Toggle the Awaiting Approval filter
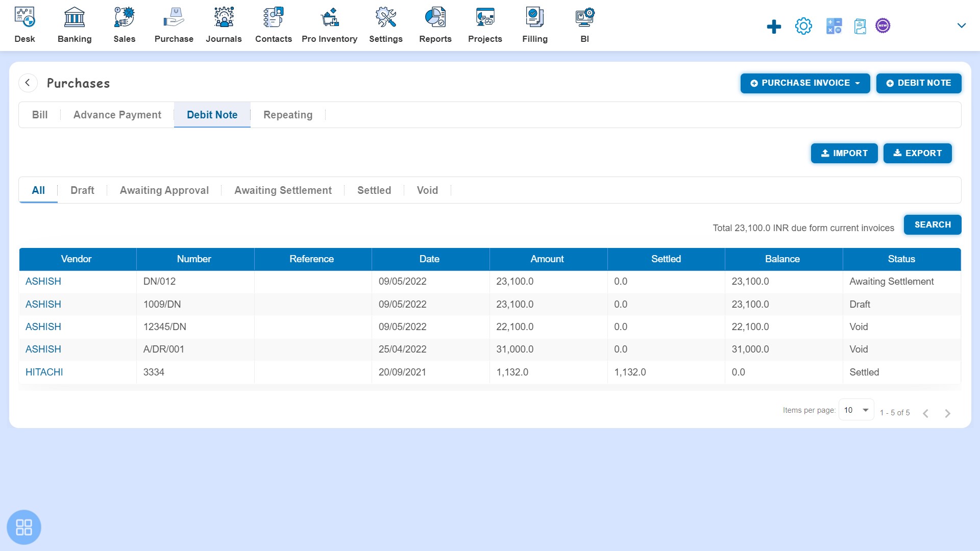This screenshot has width=980, height=551. (x=163, y=190)
